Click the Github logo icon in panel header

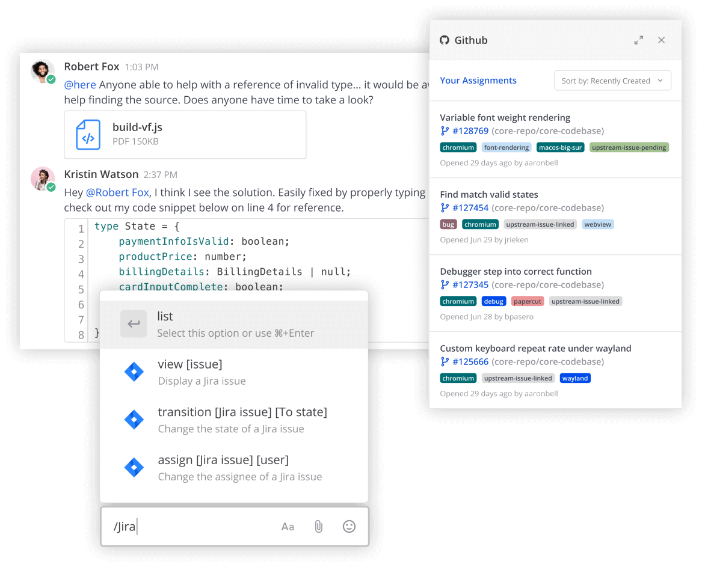point(444,40)
